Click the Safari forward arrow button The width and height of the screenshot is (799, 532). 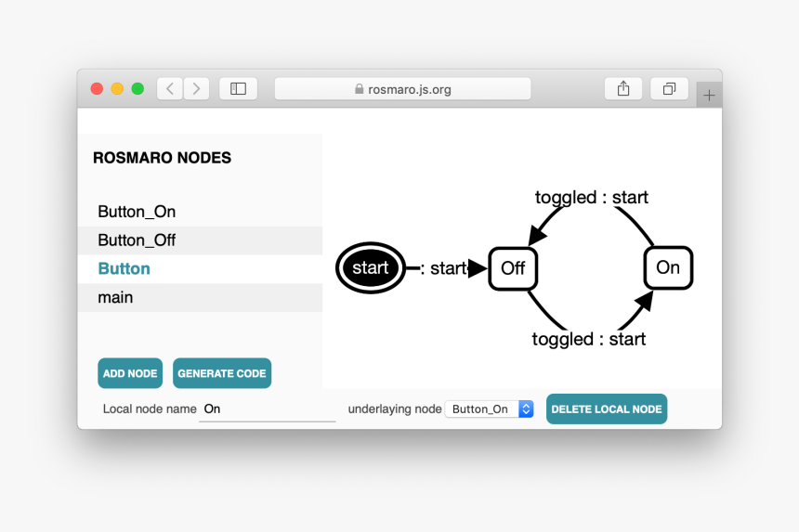[196, 89]
